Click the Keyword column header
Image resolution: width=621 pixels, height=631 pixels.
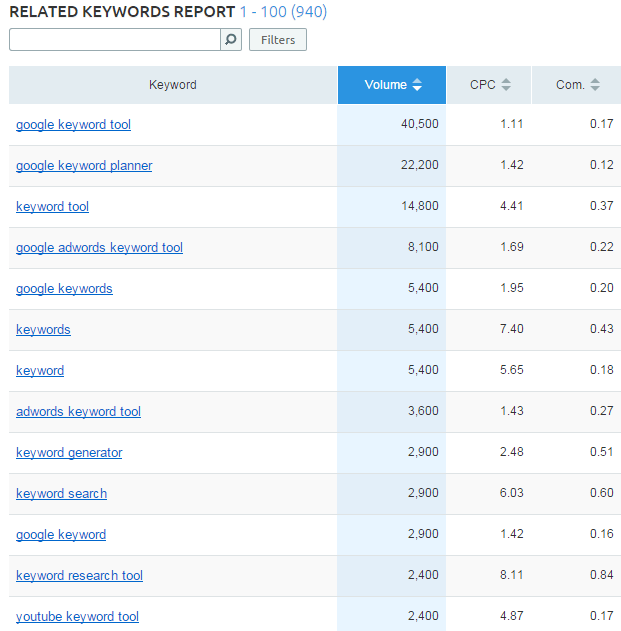coord(173,85)
